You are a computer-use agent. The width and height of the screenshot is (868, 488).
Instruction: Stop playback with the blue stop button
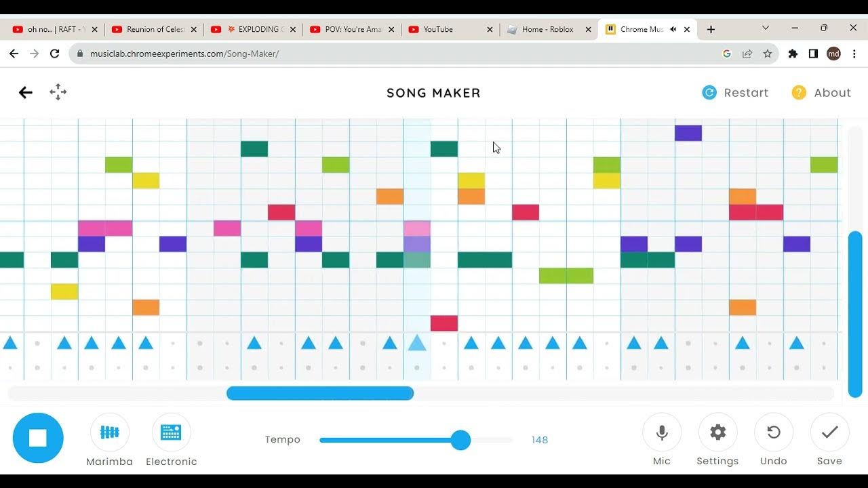click(38, 438)
